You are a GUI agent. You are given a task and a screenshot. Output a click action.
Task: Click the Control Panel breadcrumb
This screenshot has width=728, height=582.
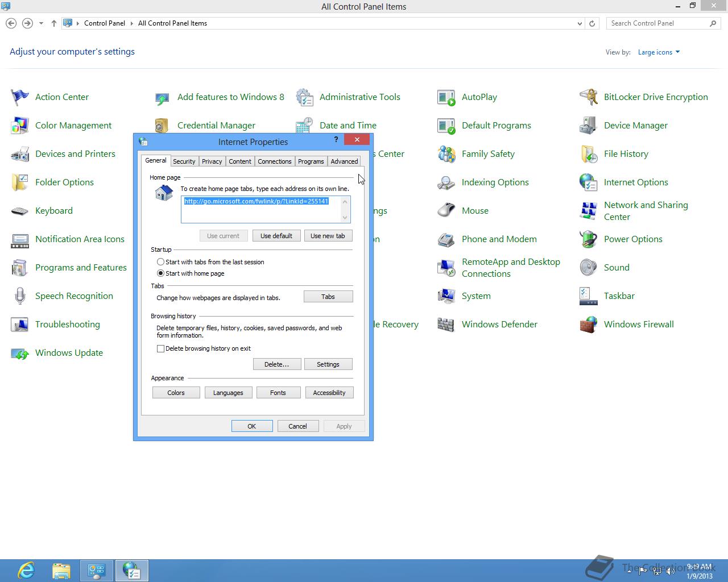[x=105, y=23]
